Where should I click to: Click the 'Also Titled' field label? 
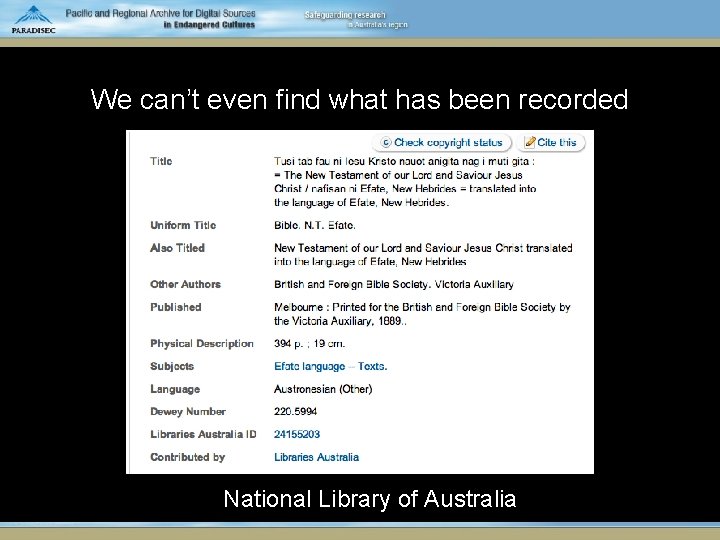[x=177, y=248]
